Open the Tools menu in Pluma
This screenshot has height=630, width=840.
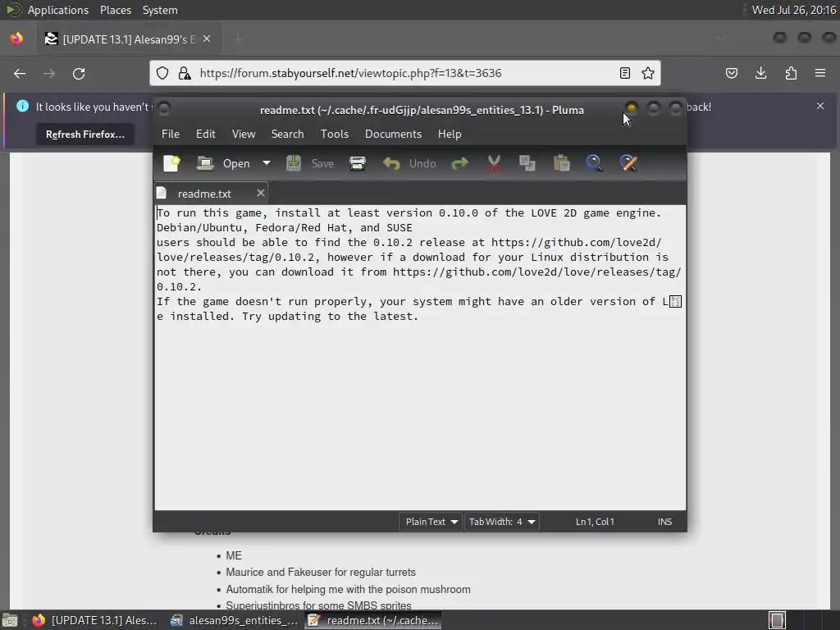(335, 134)
